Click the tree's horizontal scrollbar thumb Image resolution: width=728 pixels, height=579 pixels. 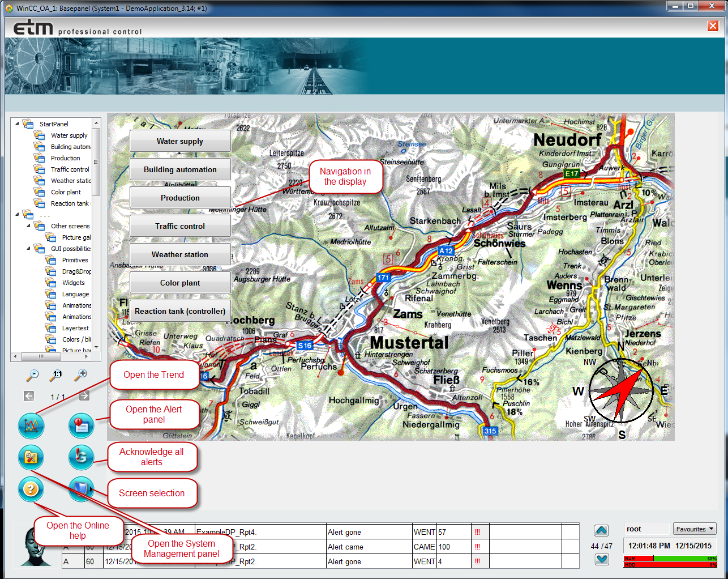point(41,356)
